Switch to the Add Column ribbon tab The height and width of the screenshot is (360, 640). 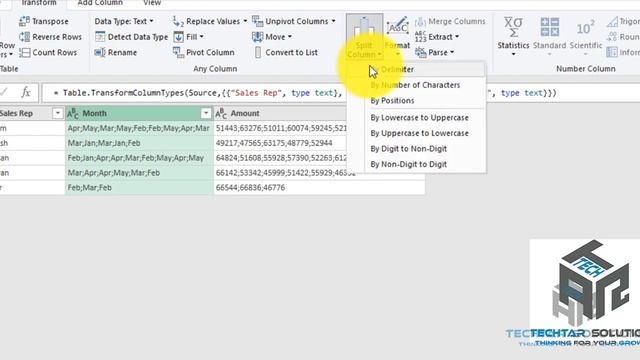[x=100, y=3]
